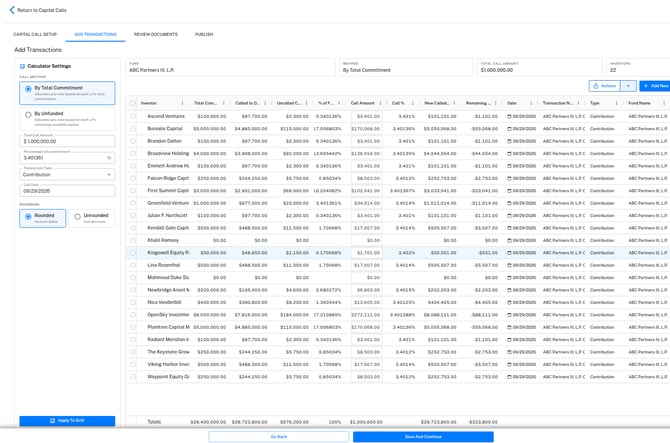The image size is (670, 443).
Task: Click the Add New button
Action: [x=655, y=86]
